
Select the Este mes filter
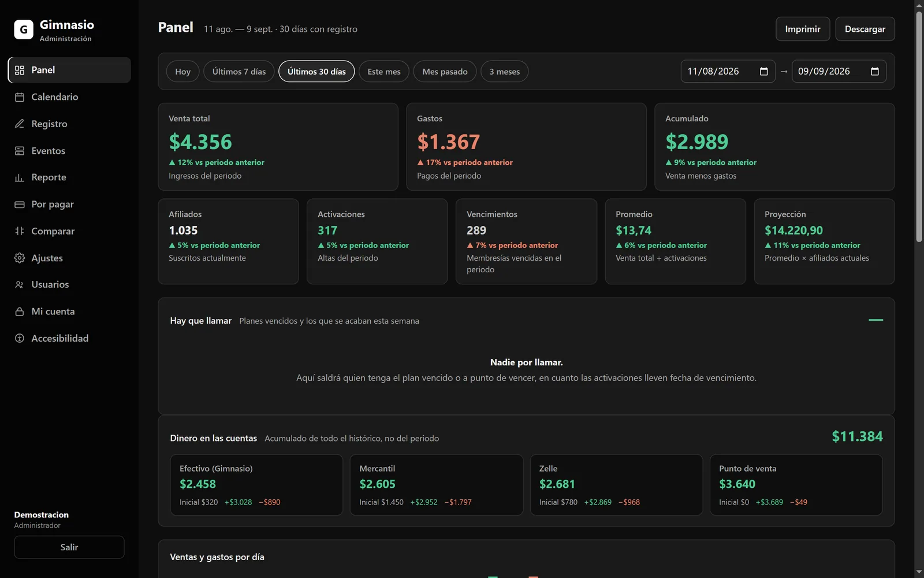point(384,72)
